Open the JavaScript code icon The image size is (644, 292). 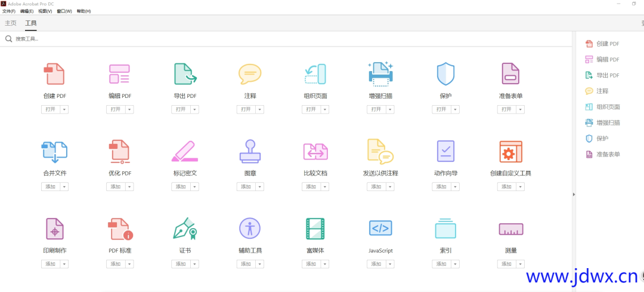[x=380, y=228]
